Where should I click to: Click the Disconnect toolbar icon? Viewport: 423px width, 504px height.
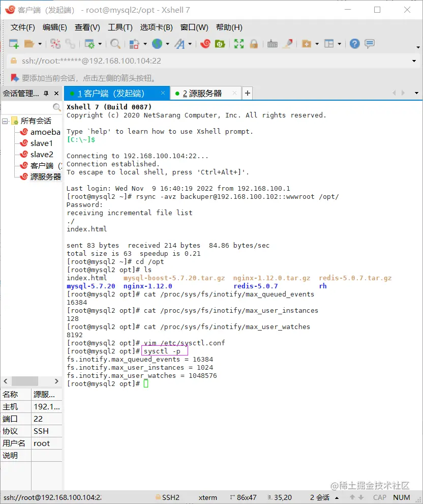click(55, 44)
